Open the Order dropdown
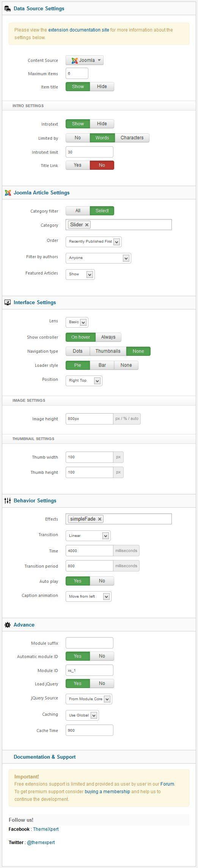198x868 pixels. (93, 241)
